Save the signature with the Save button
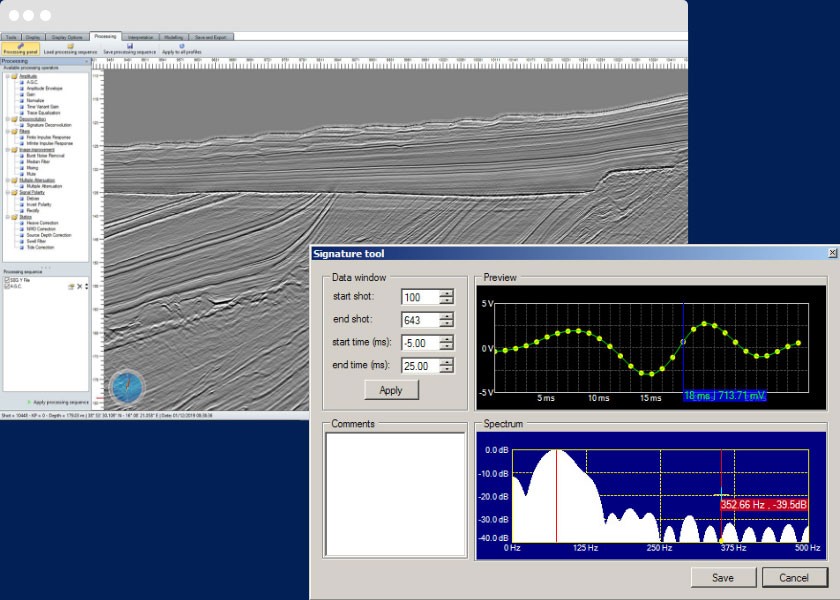This screenshot has width=840, height=600. pos(723,577)
